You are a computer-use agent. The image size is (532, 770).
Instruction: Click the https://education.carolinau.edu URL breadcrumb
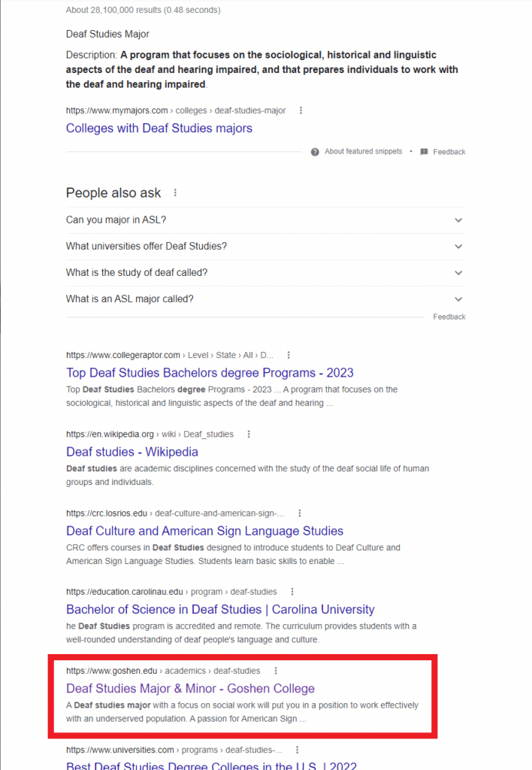pos(171,592)
